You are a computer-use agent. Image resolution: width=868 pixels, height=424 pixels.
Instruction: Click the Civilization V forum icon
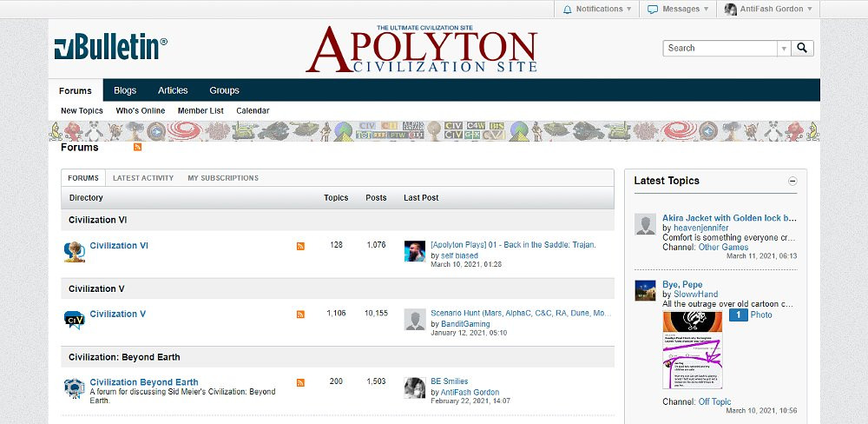coord(74,320)
